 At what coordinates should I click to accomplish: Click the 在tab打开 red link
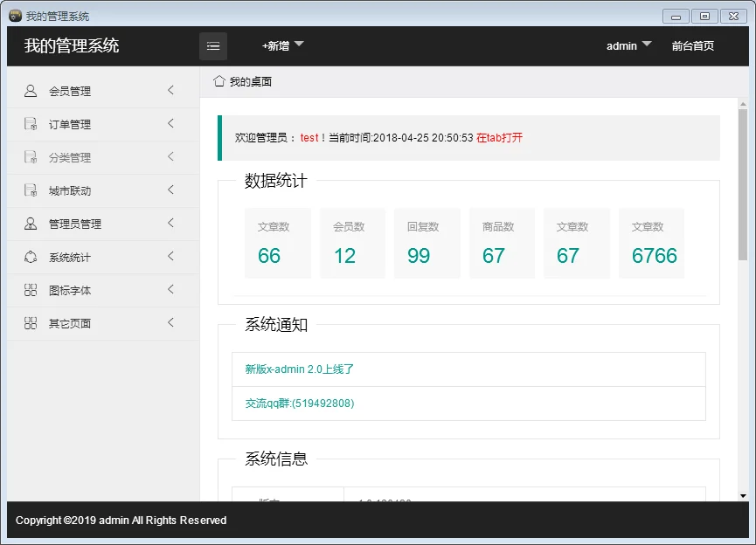point(499,138)
